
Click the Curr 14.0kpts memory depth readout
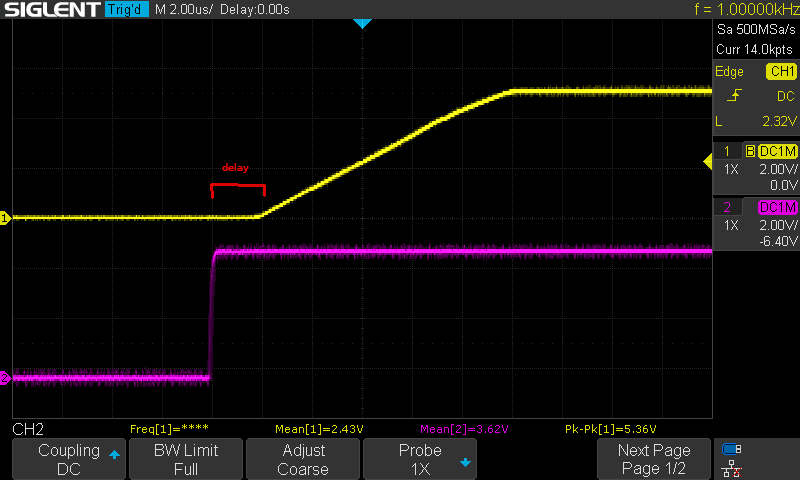755,49
